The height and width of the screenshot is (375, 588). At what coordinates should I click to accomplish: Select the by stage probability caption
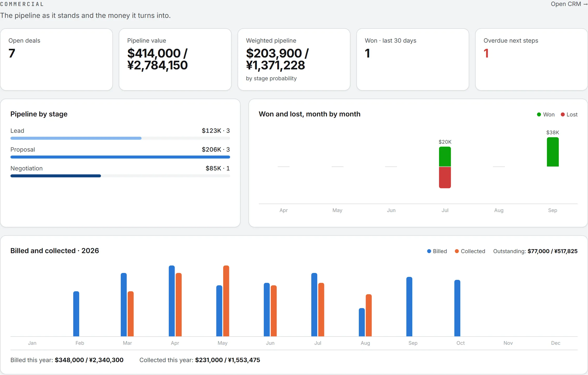point(271,78)
